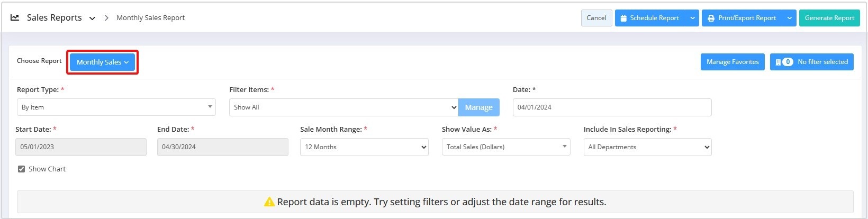The height and width of the screenshot is (219, 868).
Task: Open the Show Value As Total Sales dropdown
Action: tap(506, 147)
